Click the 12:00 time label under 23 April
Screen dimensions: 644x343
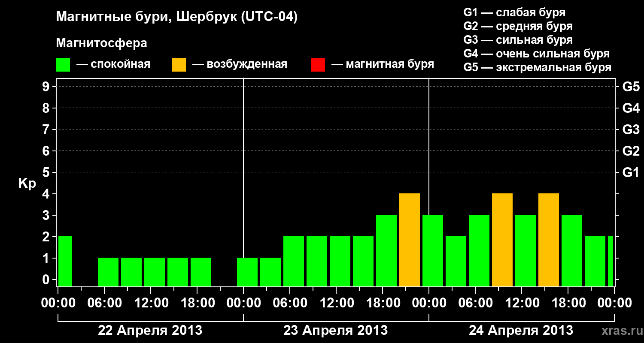tap(336, 303)
